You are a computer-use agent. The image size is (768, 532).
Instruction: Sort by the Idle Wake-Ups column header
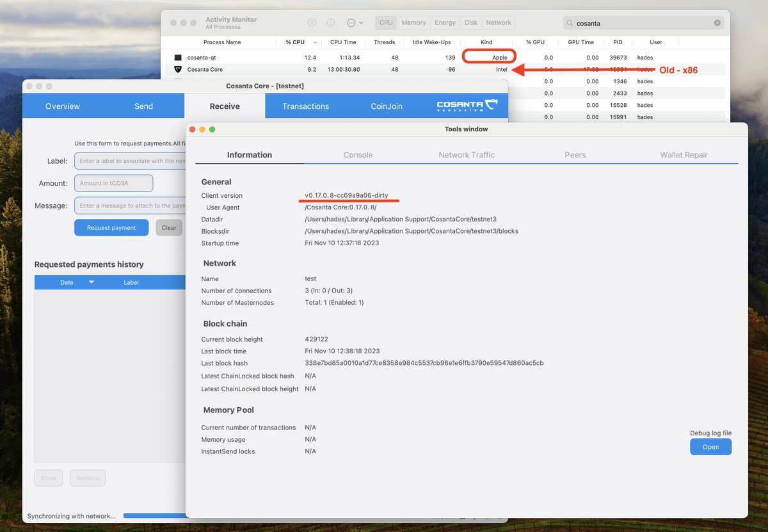tap(432, 42)
